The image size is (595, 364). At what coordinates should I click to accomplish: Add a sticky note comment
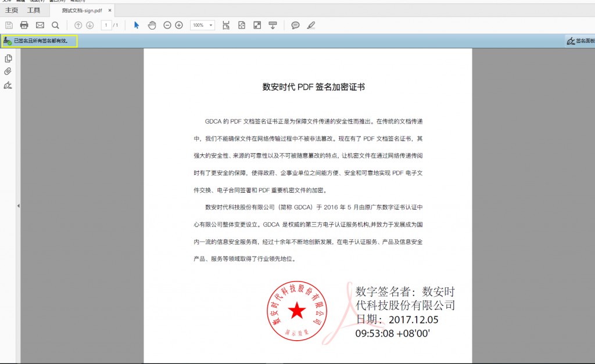tap(295, 26)
